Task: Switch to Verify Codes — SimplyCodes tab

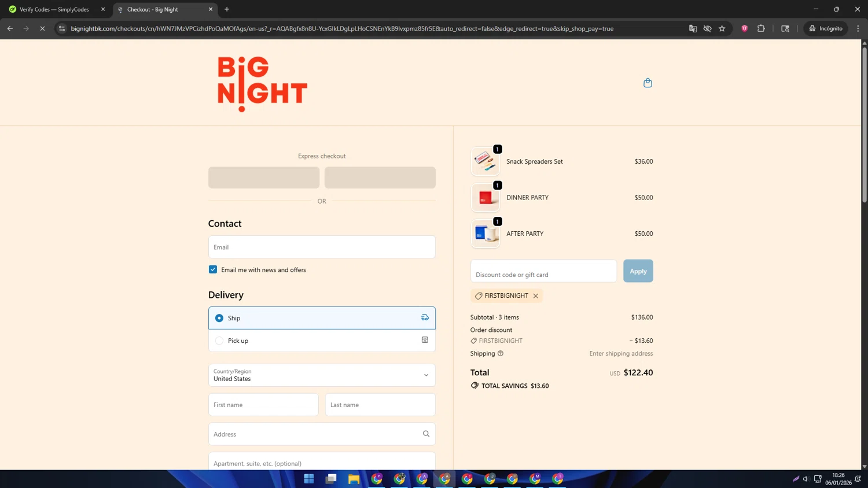Action: coord(54,9)
